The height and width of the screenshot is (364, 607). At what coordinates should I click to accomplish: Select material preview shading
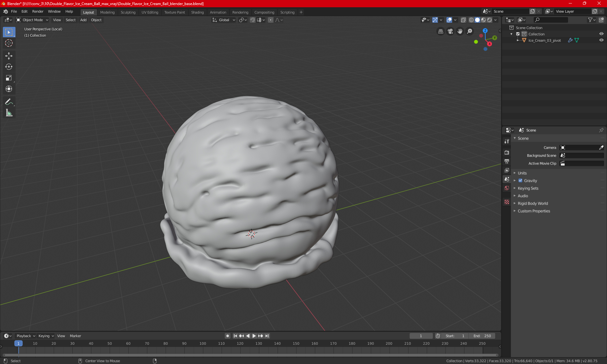483,20
